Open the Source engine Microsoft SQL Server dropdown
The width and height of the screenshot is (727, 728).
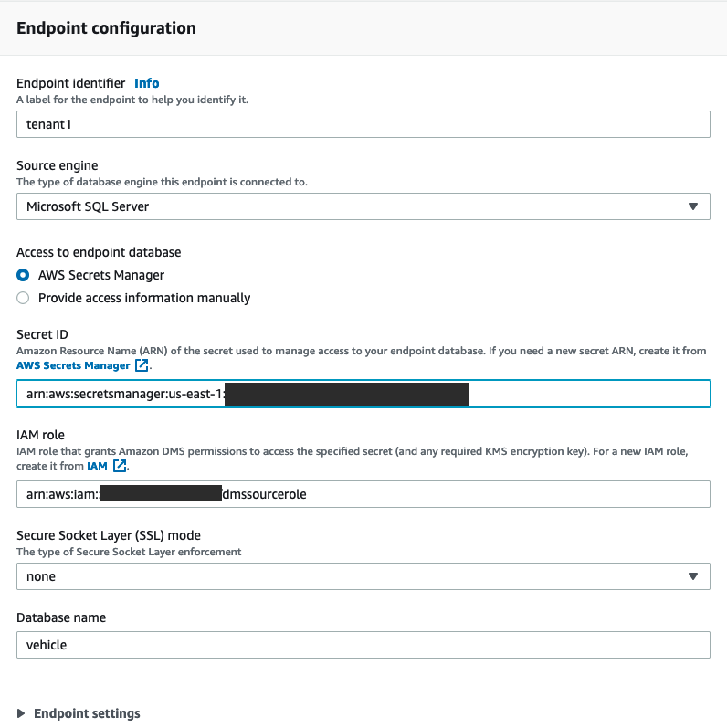pyautogui.click(x=363, y=206)
